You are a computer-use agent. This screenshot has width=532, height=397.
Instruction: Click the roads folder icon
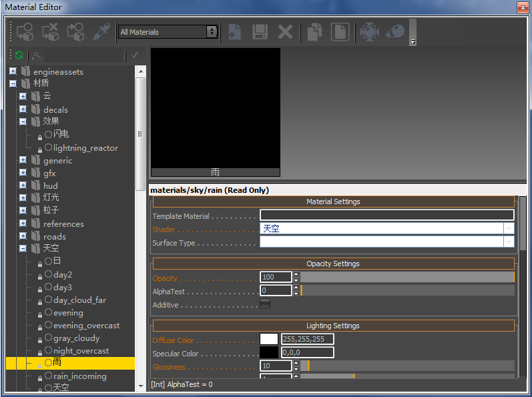click(x=35, y=236)
